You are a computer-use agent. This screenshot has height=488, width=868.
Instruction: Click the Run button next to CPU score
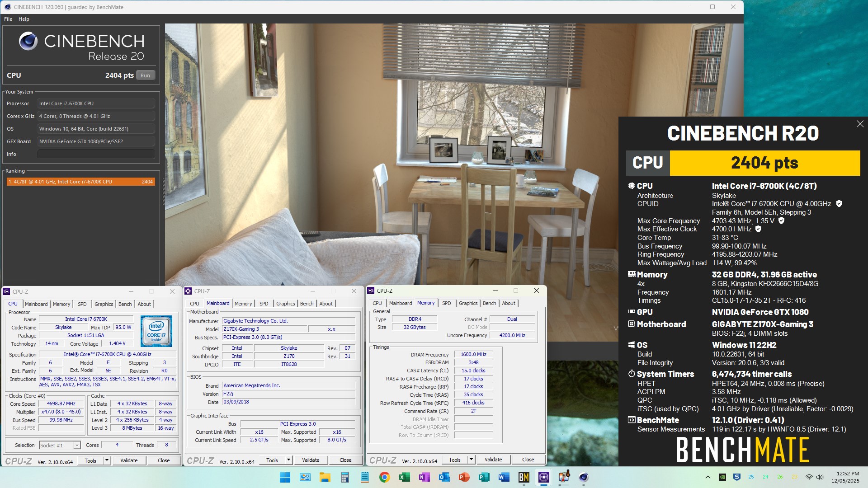click(x=145, y=75)
